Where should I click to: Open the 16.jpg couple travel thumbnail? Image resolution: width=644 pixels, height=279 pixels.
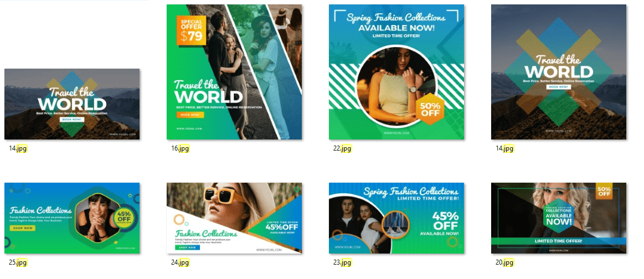pos(234,72)
